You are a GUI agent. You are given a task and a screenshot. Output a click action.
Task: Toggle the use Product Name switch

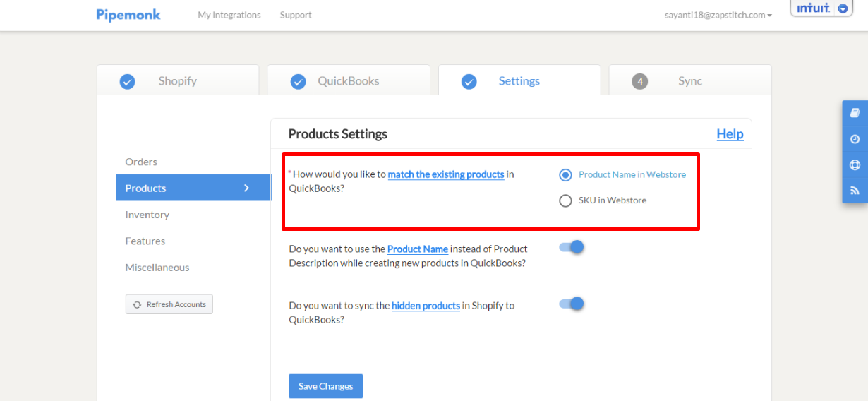coord(572,247)
